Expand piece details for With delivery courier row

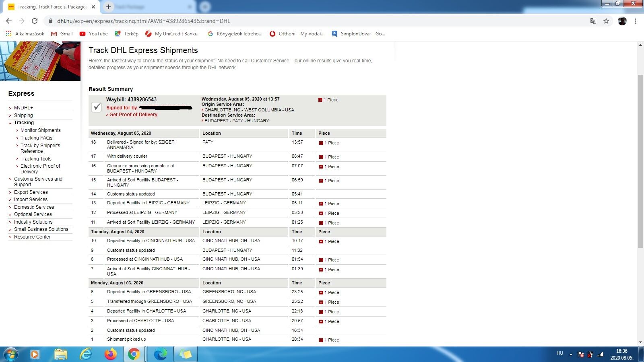(321, 157)
